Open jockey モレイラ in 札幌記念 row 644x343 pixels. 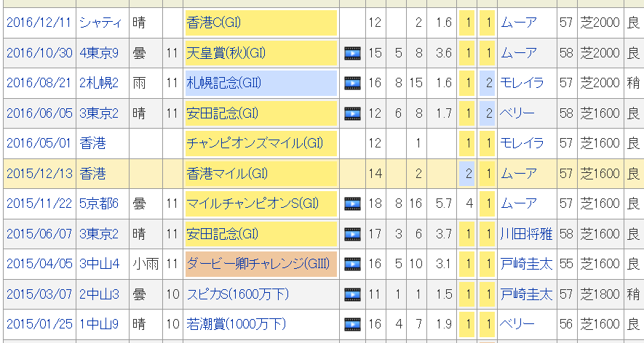(x=522, y=83)
